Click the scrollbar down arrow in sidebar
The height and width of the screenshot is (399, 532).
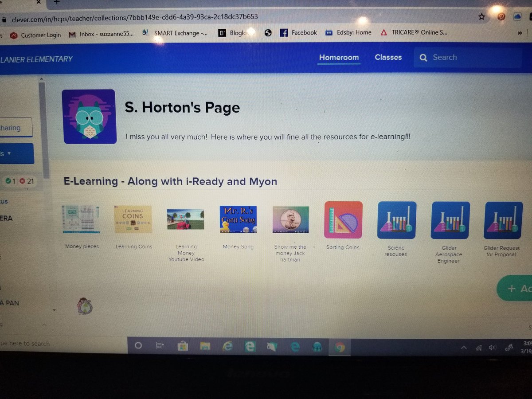point(54,310)
